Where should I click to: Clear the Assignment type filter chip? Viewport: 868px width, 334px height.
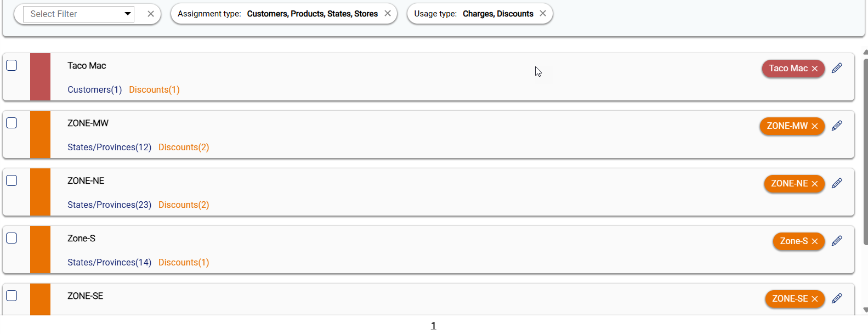388,14
